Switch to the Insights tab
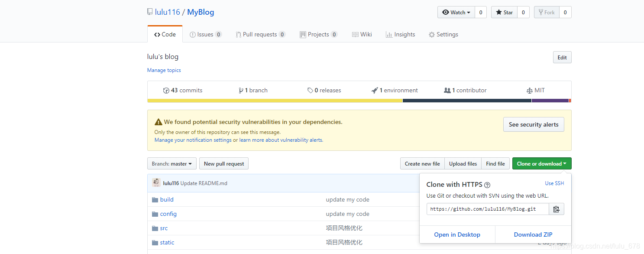This screenshot has height=254, width=644. pyautogui.click(x=400, y=34)
